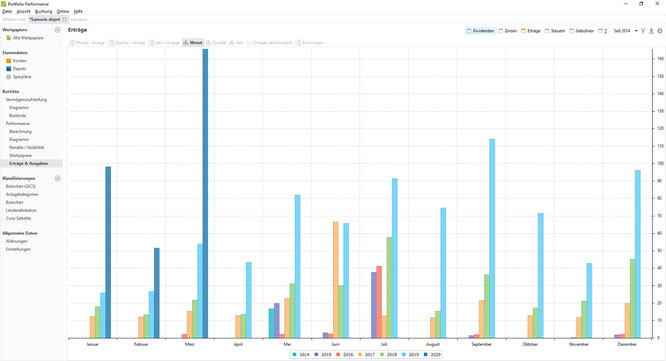Select Performance in the sidebar

tap(18, 124)
